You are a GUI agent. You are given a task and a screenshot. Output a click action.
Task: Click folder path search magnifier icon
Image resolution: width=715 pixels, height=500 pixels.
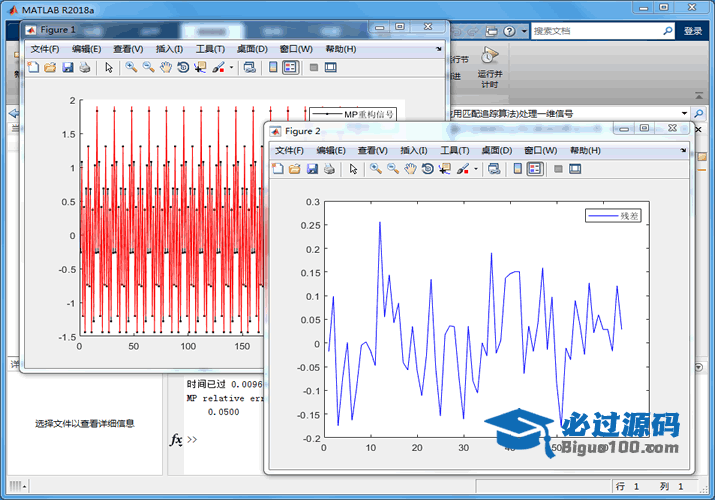[x=698, y=113]
